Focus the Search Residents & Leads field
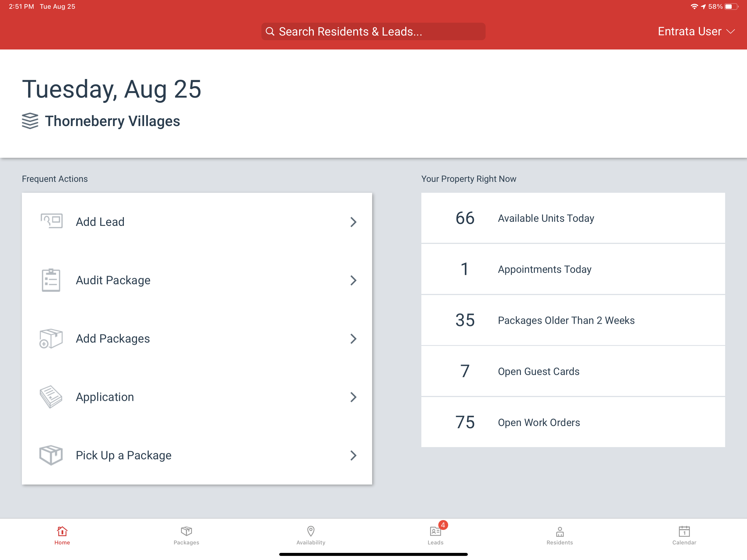Image resolution: width=747 pixels, height=560 pixels. 373,31
